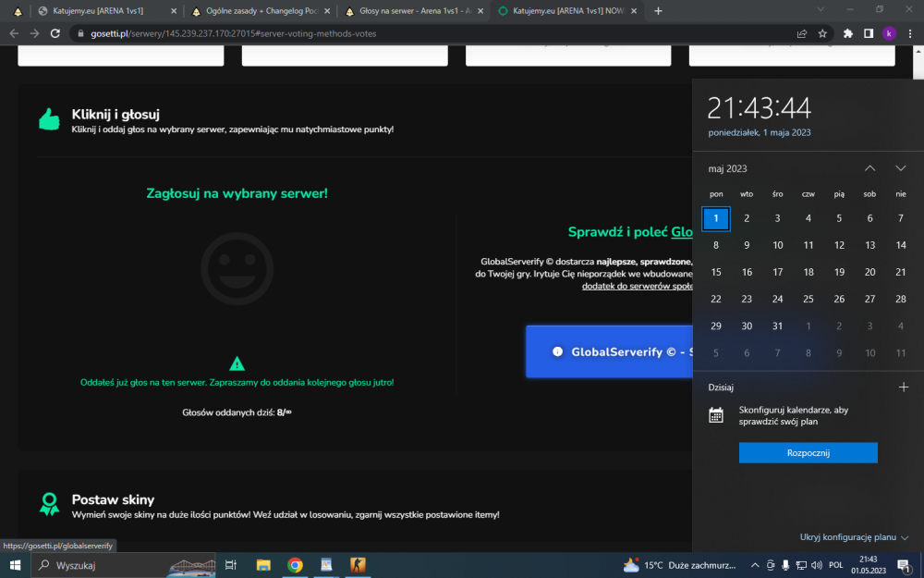
Task: Add event with plus icon beside Dzisiaj
Action: 904,387
